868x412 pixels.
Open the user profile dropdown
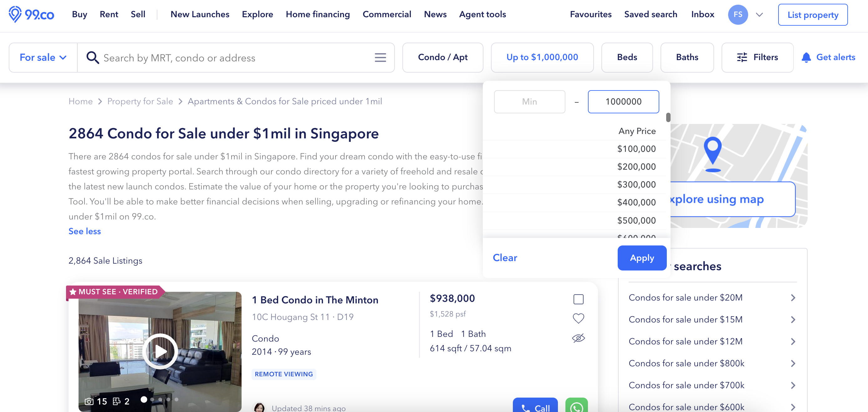click(x=759, y=14)
